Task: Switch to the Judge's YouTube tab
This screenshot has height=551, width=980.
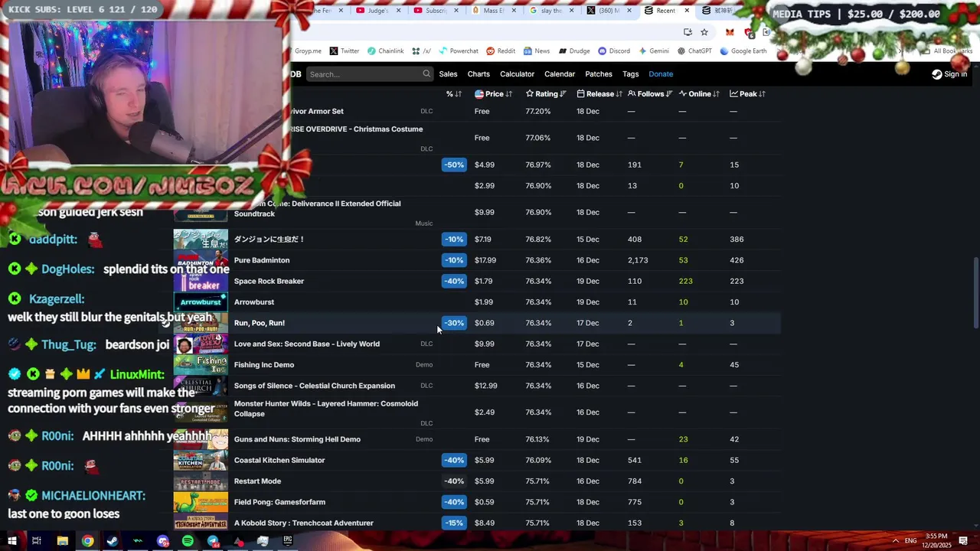Action: coord(378,11)
